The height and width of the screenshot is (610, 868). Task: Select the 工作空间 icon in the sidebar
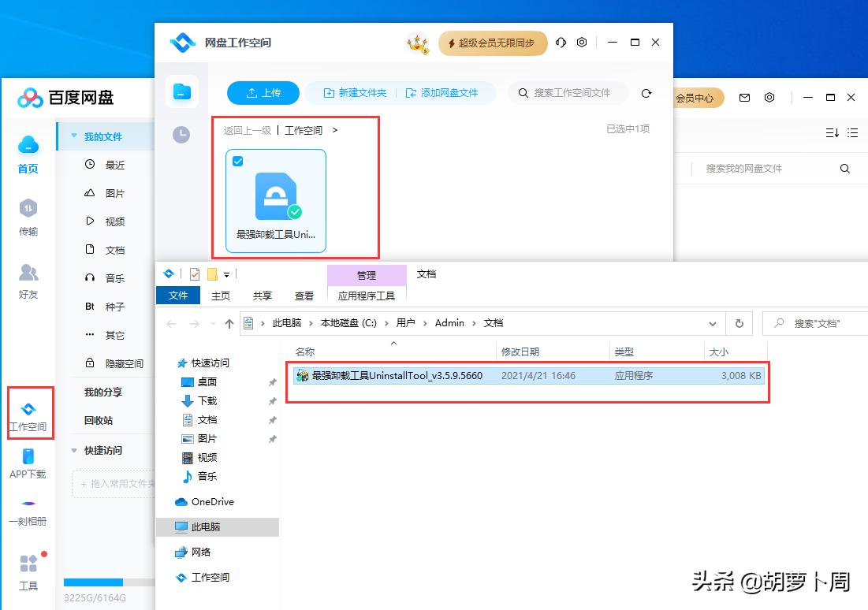click(29, 411)
